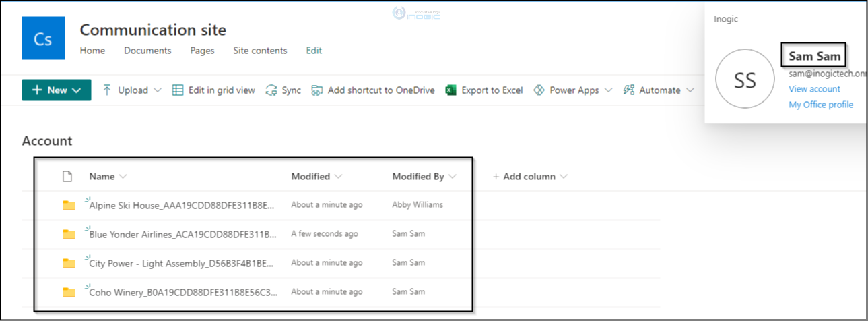Screen dimensions: 868x321
Task: Click the Coho Winery folder icon
Action: 69,292
